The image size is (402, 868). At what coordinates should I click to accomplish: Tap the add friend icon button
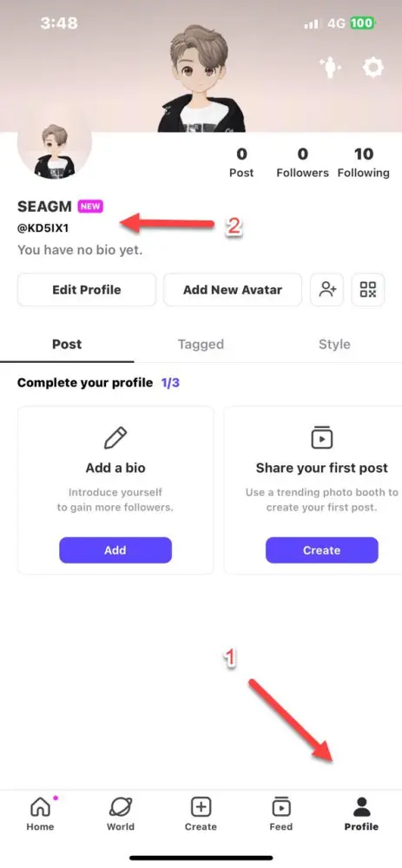(x=327, y=290)
